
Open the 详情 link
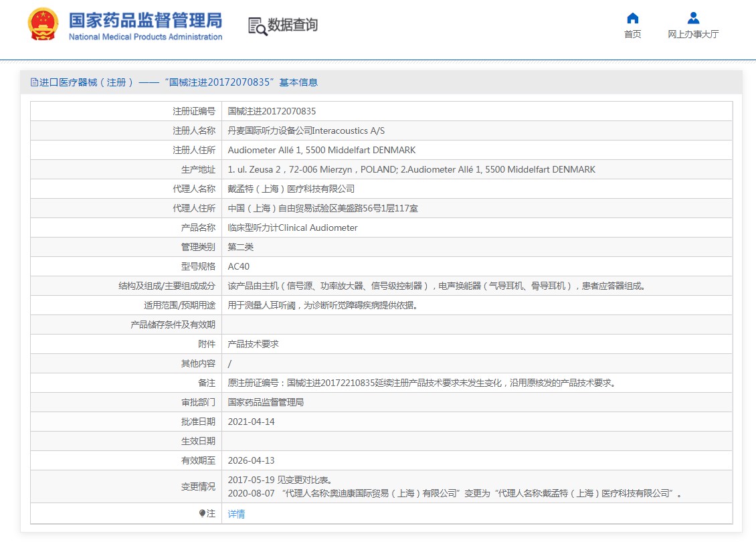pos(236,514)
